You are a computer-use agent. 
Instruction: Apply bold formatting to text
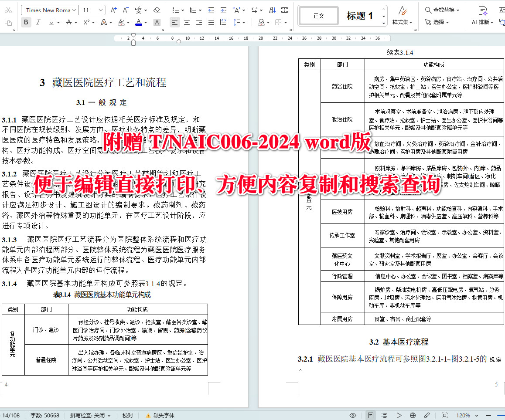(26, 22)
